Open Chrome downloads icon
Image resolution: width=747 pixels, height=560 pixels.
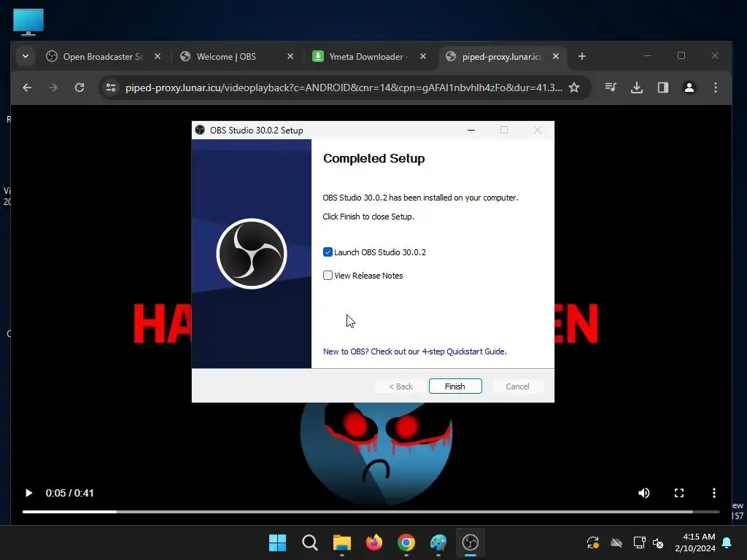(636, 87)
